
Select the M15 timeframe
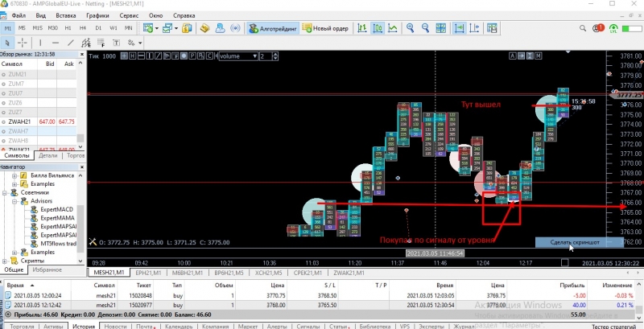coord(37,28)
